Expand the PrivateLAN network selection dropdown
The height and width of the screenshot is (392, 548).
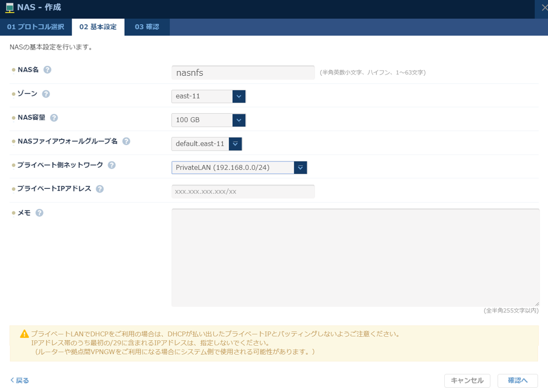coord(300,167)
